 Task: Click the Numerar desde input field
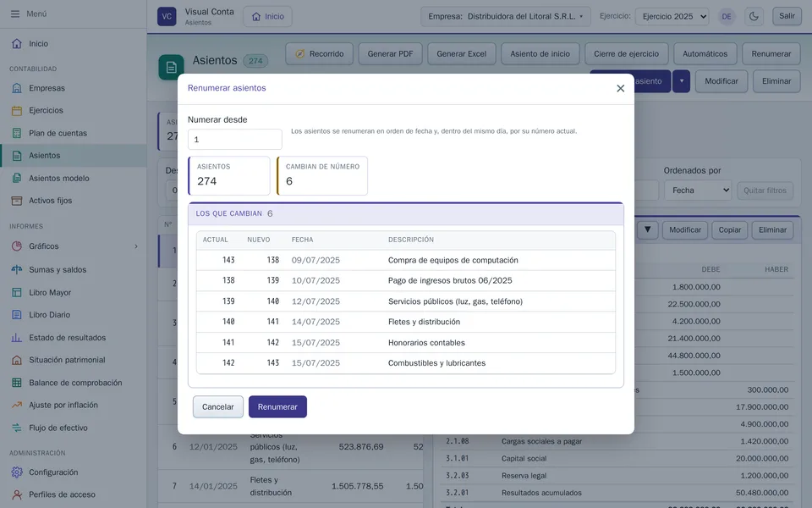[x=234, y=140]
